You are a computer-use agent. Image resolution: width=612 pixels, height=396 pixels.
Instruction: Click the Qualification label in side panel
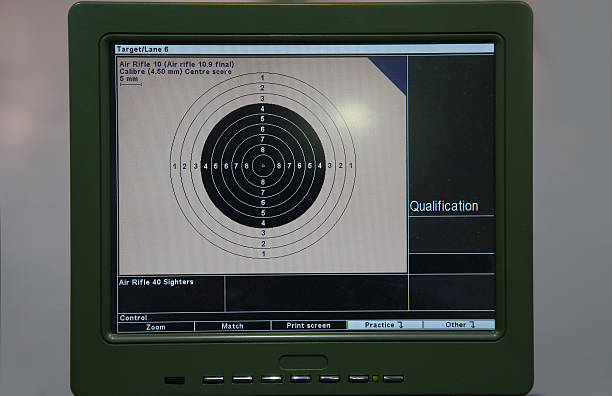(444, 206)
